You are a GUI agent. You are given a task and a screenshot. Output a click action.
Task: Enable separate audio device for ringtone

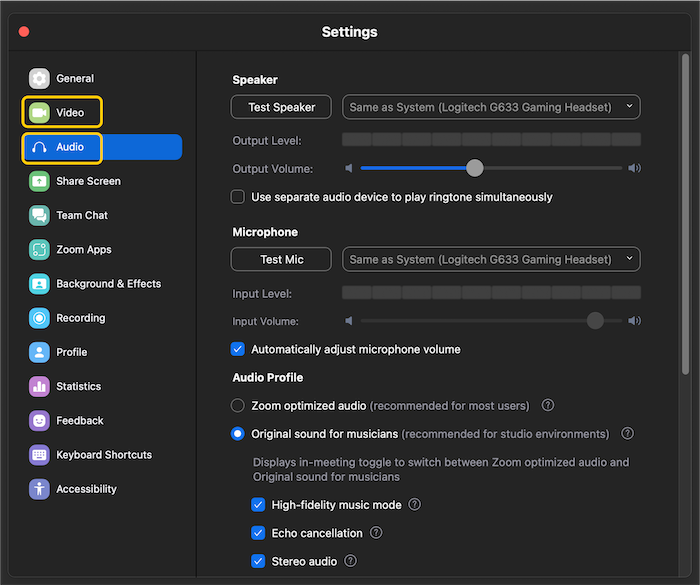point(238,197)
